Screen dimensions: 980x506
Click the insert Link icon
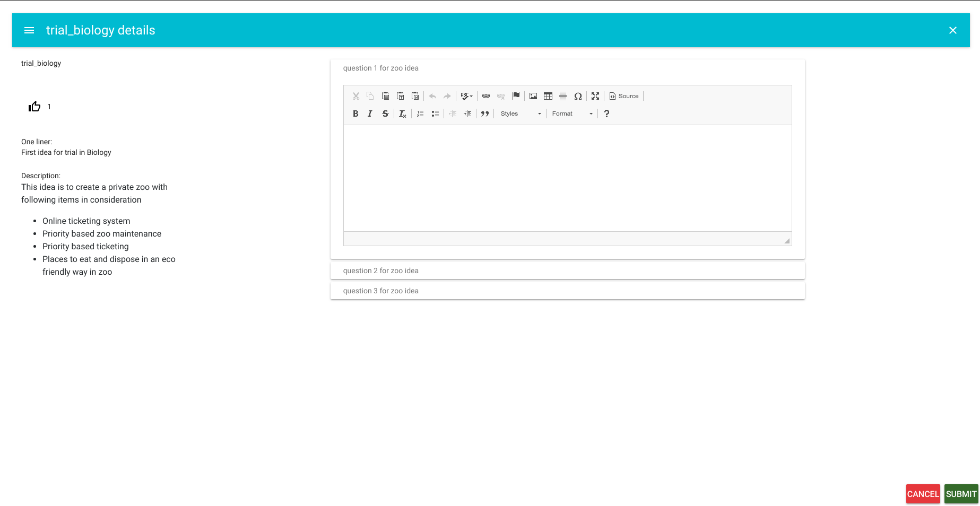point(486,96)
